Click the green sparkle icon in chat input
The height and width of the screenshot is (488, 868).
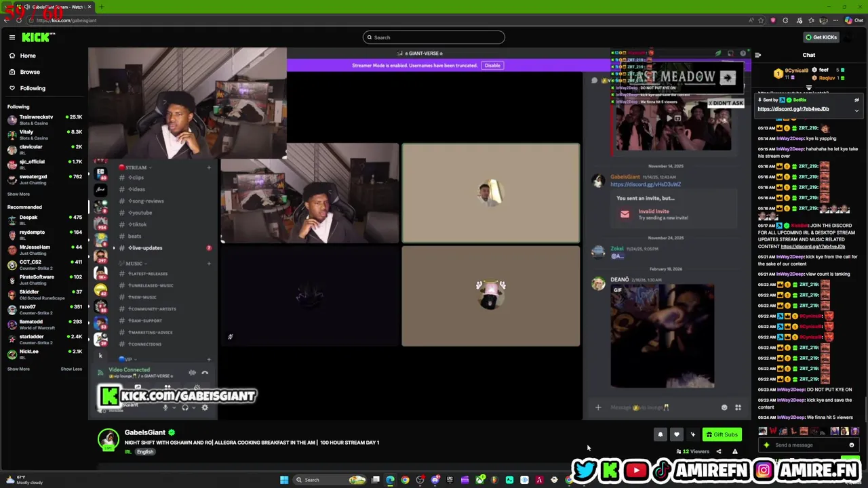(766, 445)
